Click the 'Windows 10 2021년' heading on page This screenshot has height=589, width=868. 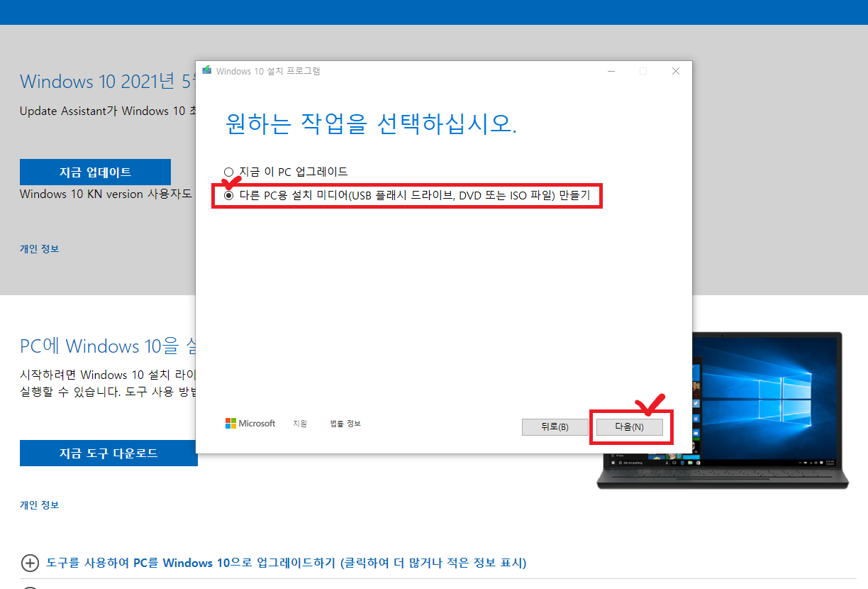coord(107,81)
